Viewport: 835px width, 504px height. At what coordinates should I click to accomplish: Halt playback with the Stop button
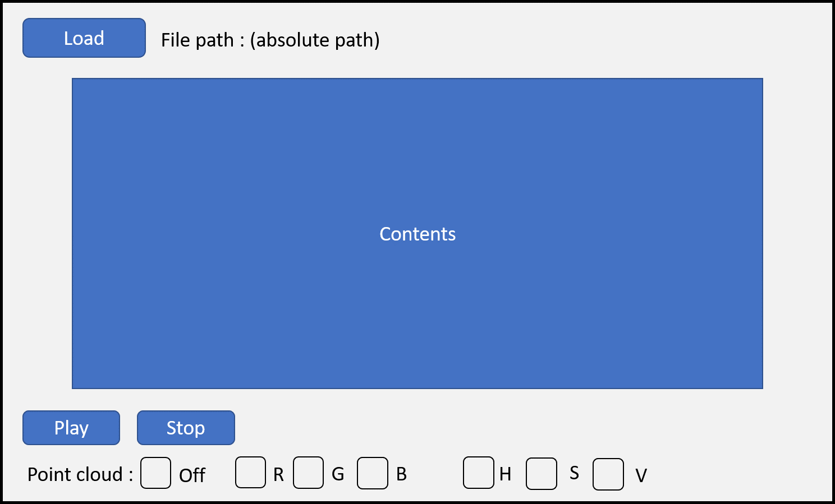coord(186,428)
